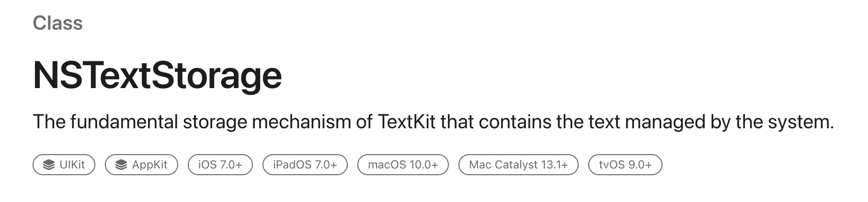The height and width of the screenshot is (202, 868).
Task: Click the iOS 7.0+ availability badge
Action: (220, 165)
